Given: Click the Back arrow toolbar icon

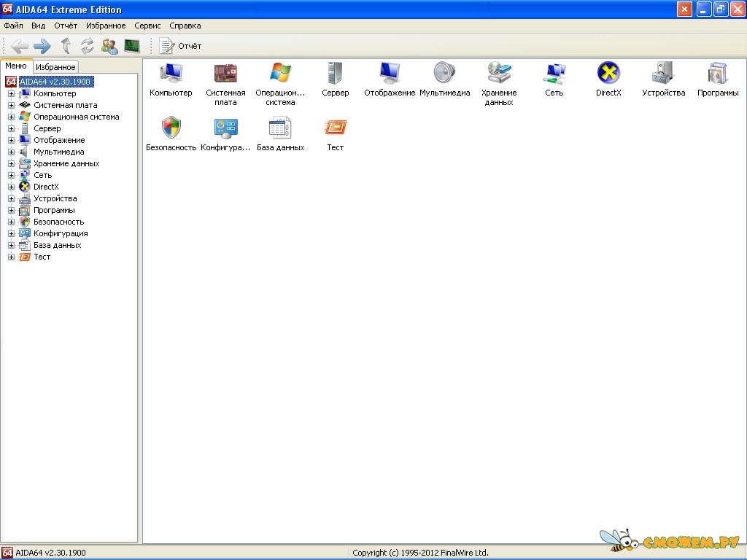Looking at the screenshot, I should click(x=20, y=46).
